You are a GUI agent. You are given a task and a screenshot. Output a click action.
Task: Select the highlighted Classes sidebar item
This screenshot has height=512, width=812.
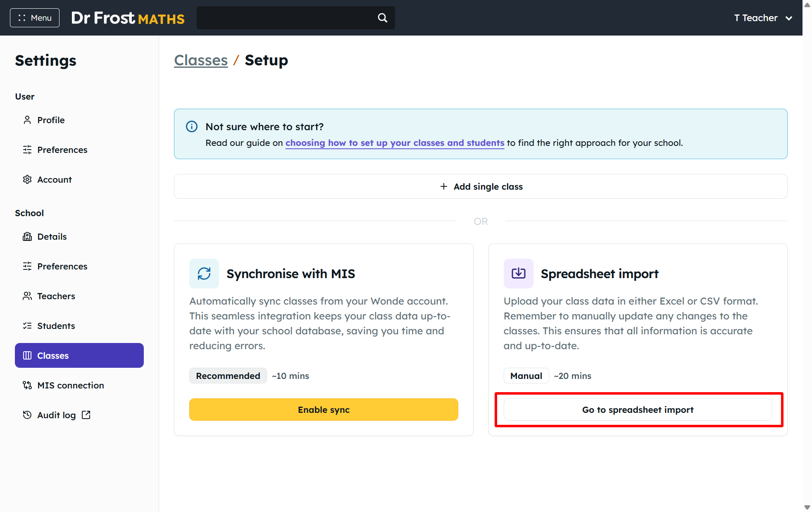click(79, 355)
